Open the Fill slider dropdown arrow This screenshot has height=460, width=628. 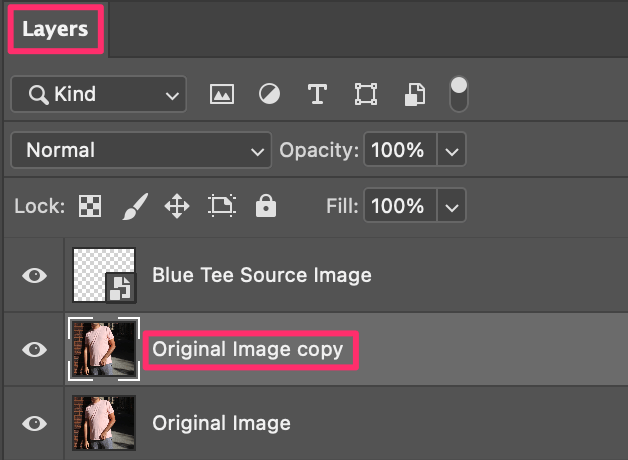click(452, 206)
